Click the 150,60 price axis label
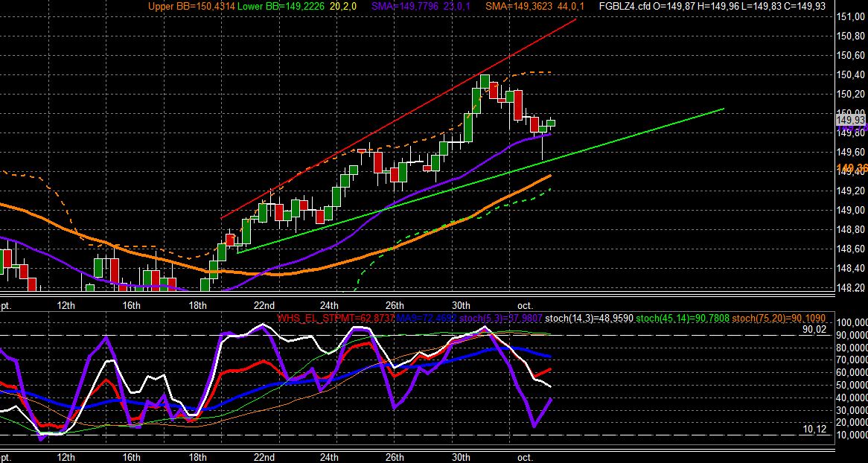The width and height of the screenshot is (868, 463). coord(852,55)
